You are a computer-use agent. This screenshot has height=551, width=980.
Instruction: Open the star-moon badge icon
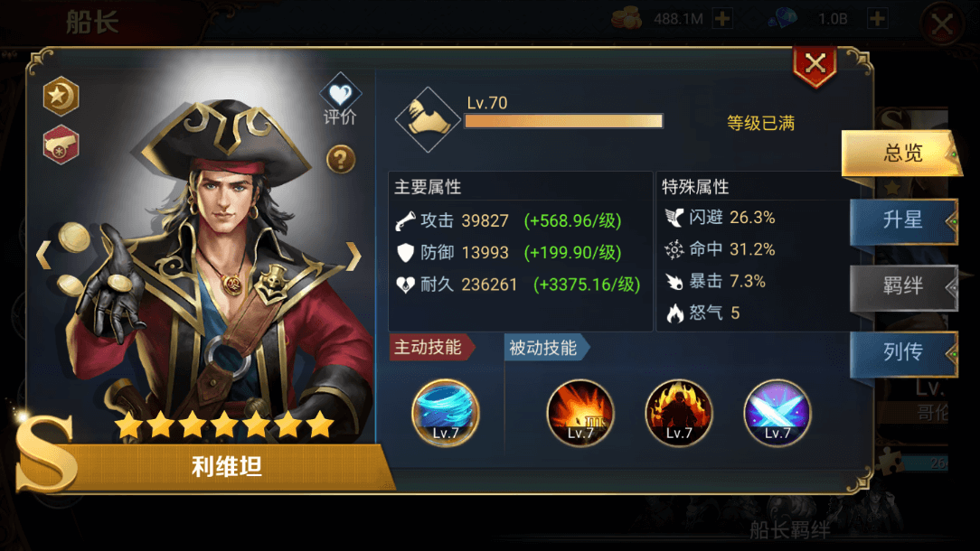(x=61, y=97)
